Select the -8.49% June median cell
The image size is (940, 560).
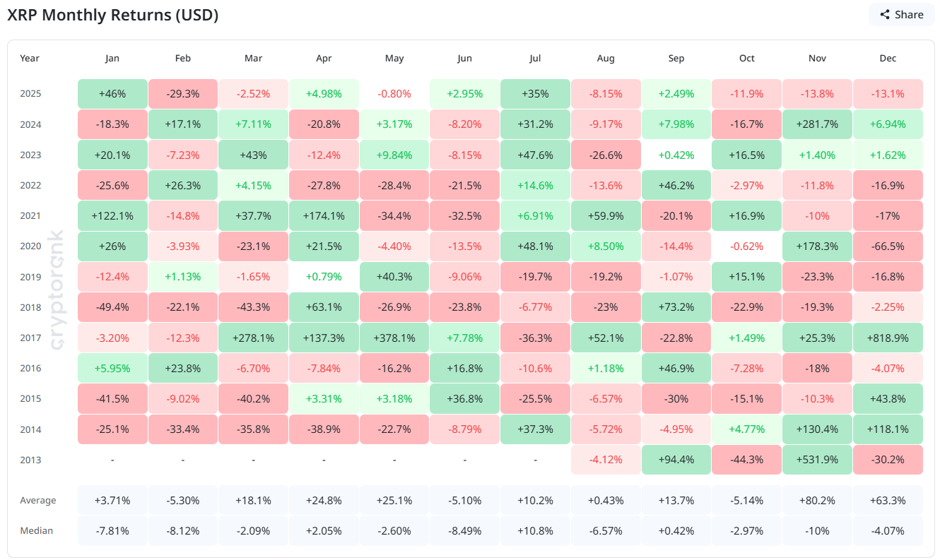(464, 530)
